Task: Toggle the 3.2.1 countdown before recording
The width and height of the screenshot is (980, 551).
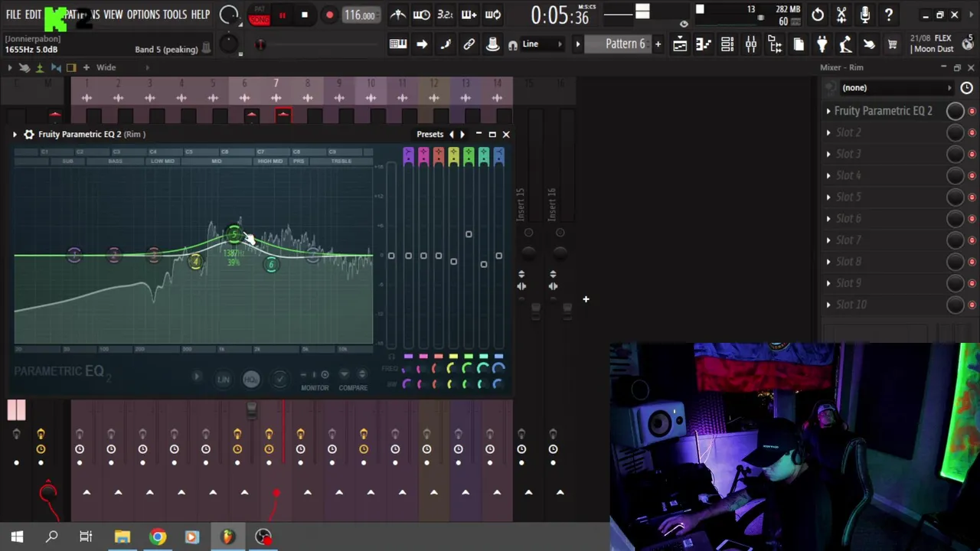Action: click(445, 15)
